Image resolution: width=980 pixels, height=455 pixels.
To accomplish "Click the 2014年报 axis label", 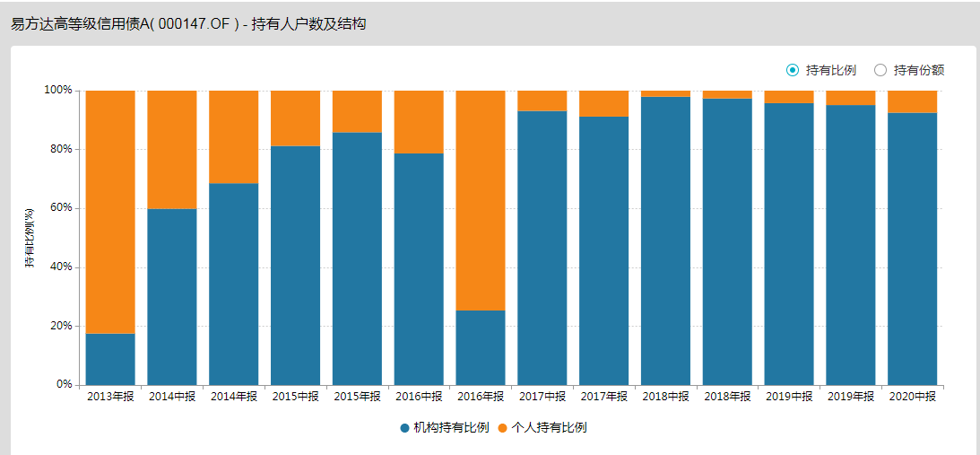I will 234,397.
